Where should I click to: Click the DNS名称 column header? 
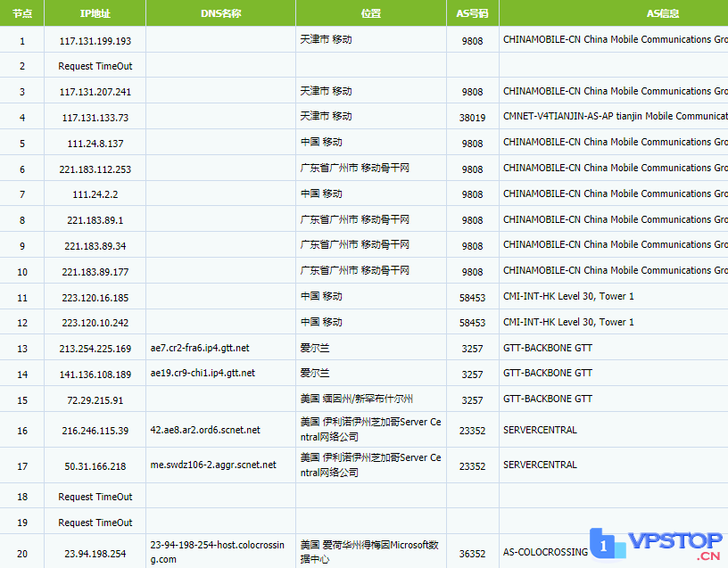[221, 13]
